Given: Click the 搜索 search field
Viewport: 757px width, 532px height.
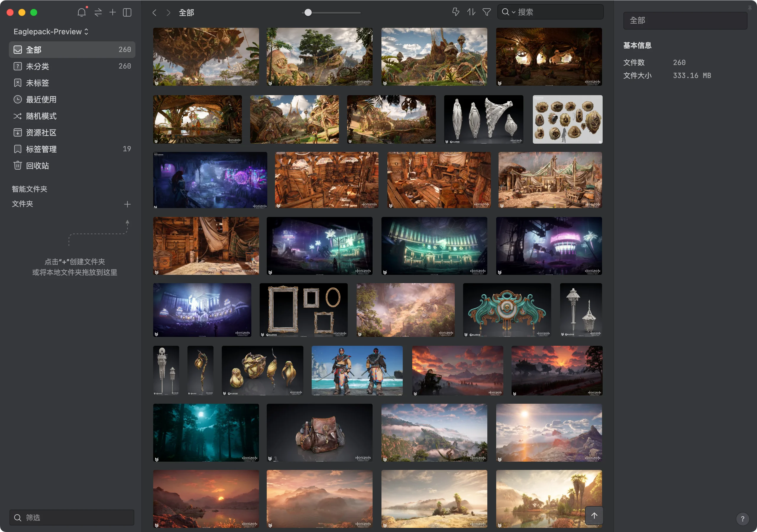Looking at the screenshot, I should [x=550, y=12].
